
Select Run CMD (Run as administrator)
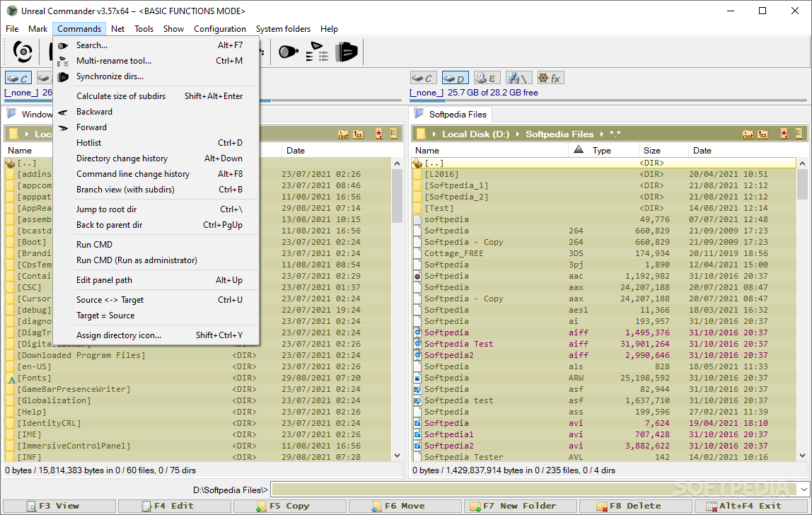tap(156, 260)
